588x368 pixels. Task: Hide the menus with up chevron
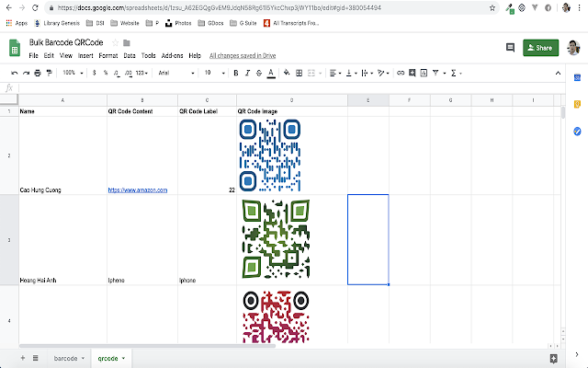pyautogui.click(x=558, y=73)
